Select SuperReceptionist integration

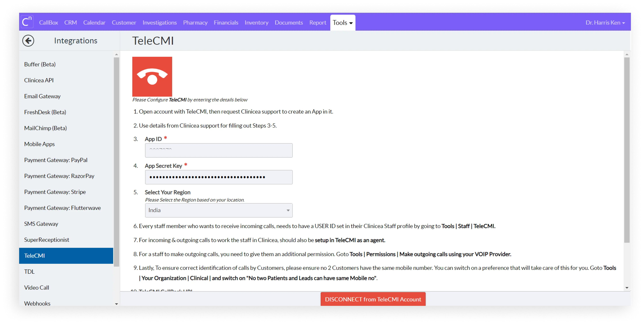tap(66, 240)
